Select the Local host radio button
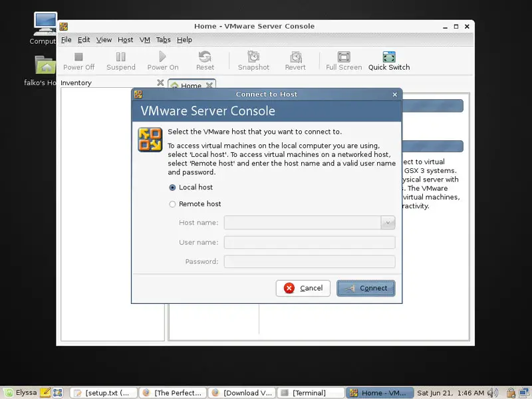532x399 pixels. pos(172,188)
